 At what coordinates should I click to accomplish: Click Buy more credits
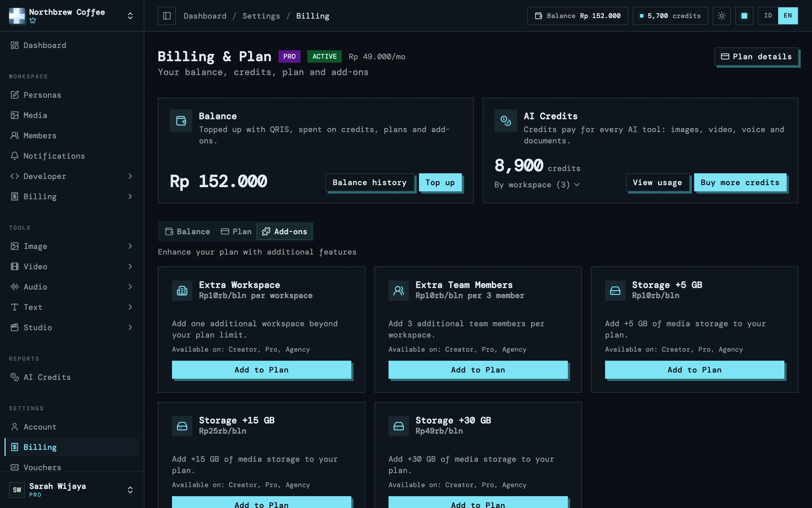coord(740,182)
